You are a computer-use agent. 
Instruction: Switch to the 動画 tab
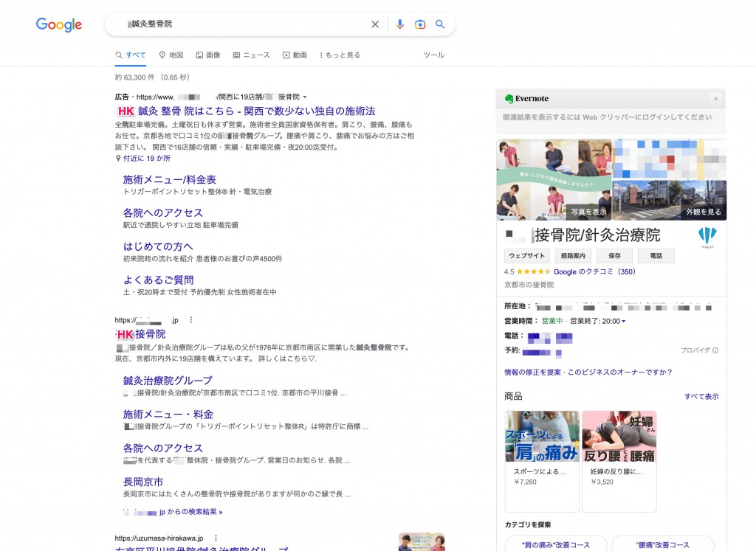click(x=295, y=55)
